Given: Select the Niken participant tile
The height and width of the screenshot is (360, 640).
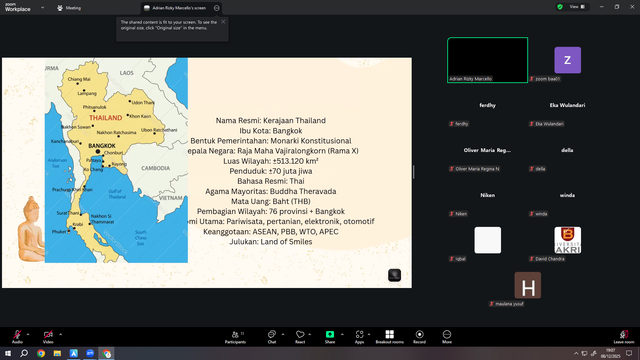Looking at the screenshot, I should pyautogui.click(x=487, y=195).
